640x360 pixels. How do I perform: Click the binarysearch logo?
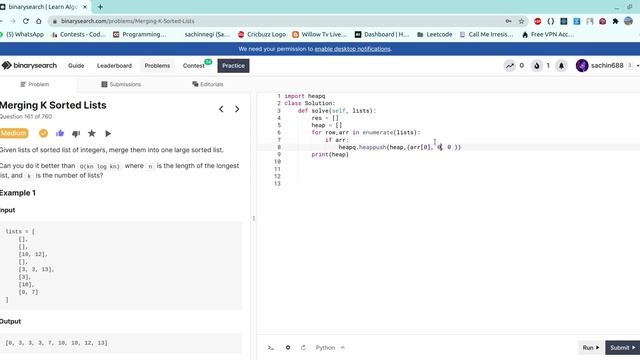pos(29,65)
